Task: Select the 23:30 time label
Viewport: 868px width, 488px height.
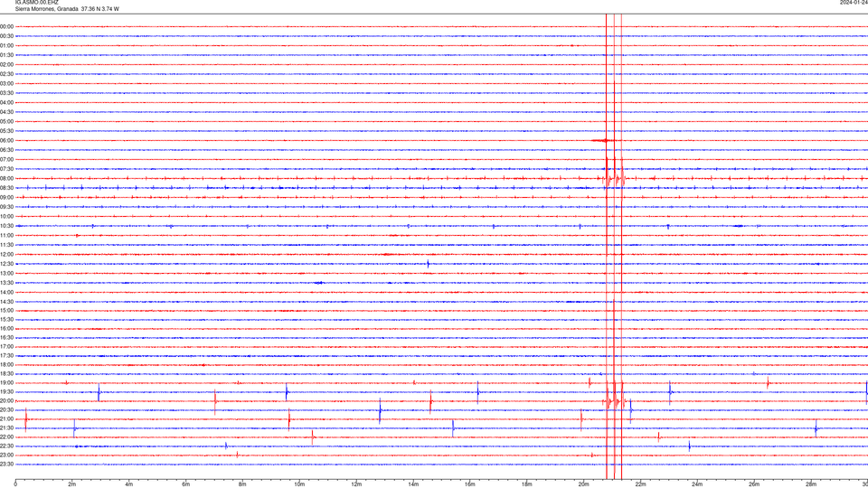Action: click(x=6, y=465)
